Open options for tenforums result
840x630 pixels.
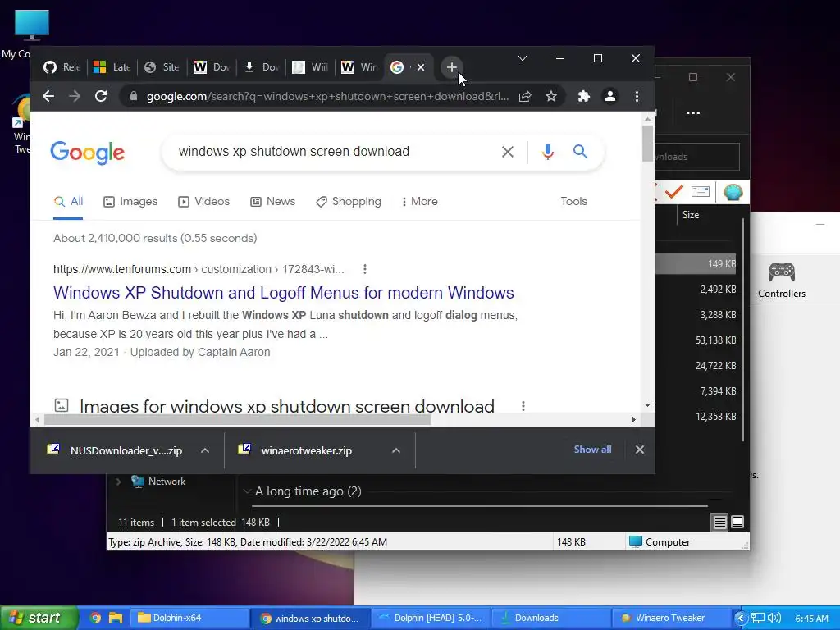click(365, 269)
